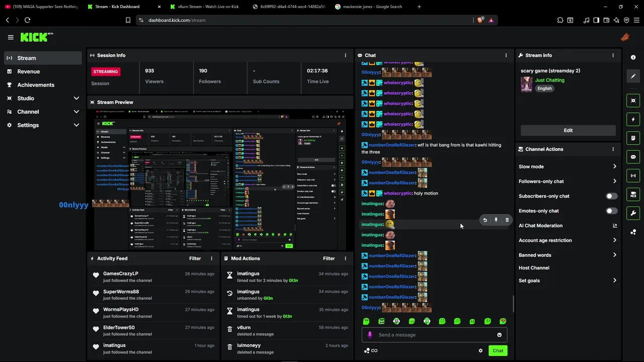The image size is (644, 362).
Task: Expand the Settings sidebar section
Action: (43, 125)
